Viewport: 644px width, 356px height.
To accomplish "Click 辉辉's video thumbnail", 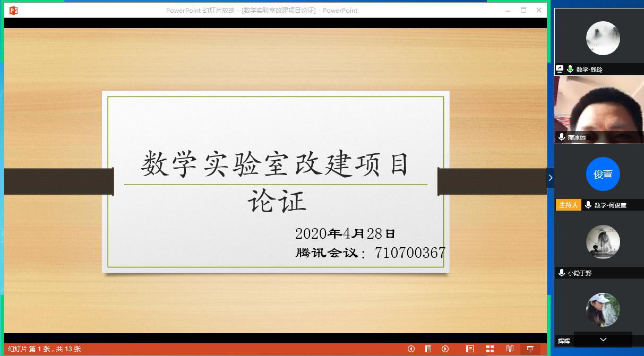I will tap(603, 310).
